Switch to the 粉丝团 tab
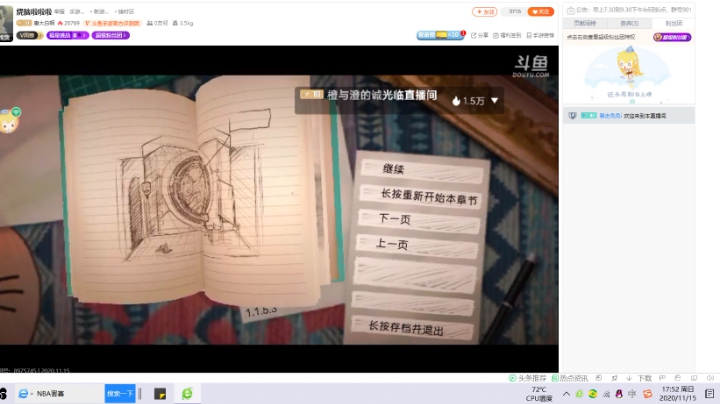The width and height of the screenshot is (720, 404). tap(673, 23)
